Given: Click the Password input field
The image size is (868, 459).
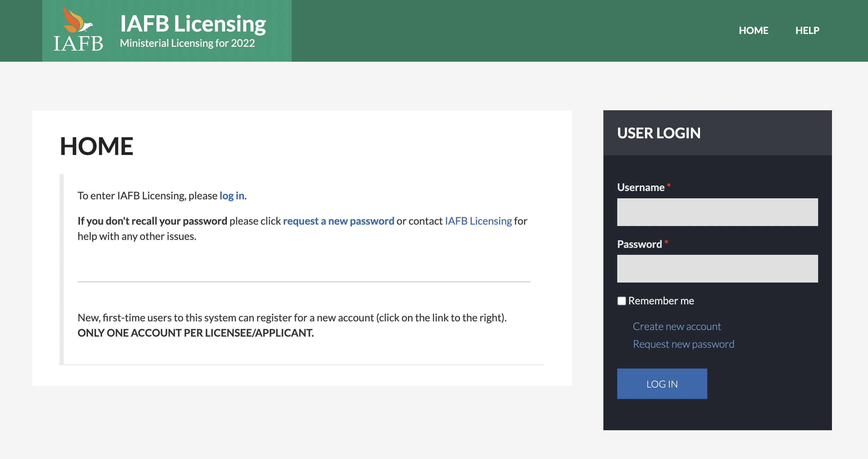Looking at the screenshot, I should click(717, 268).
